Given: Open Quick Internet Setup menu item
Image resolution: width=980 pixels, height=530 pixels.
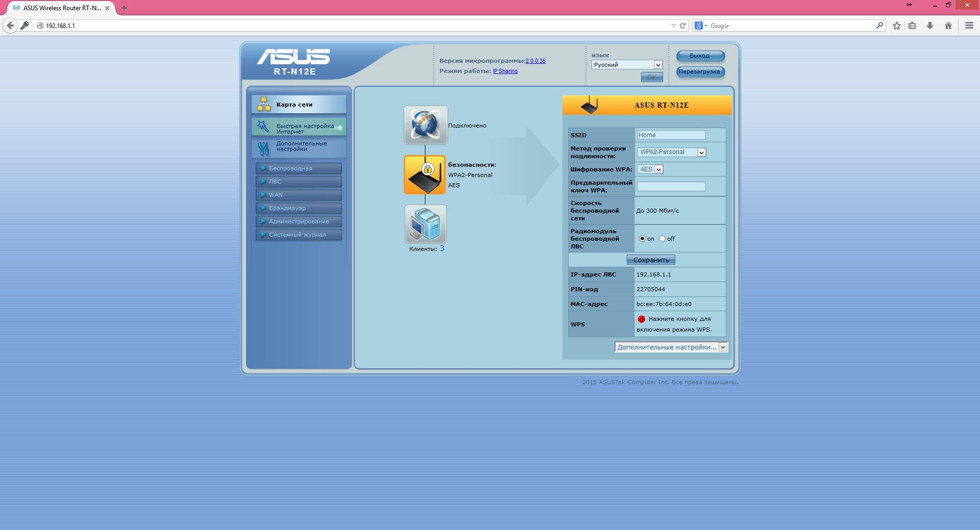Looking at the screenshot, I should 299,128.
